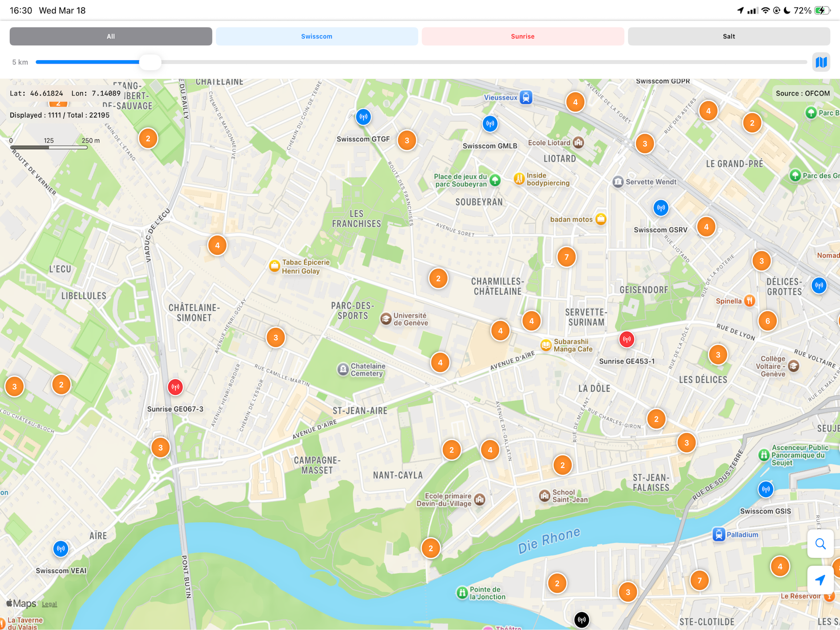Tap the Collège Voltaire Genève icon
The image size is (840, 630).
pyautogui.click(x=793, y=366)
